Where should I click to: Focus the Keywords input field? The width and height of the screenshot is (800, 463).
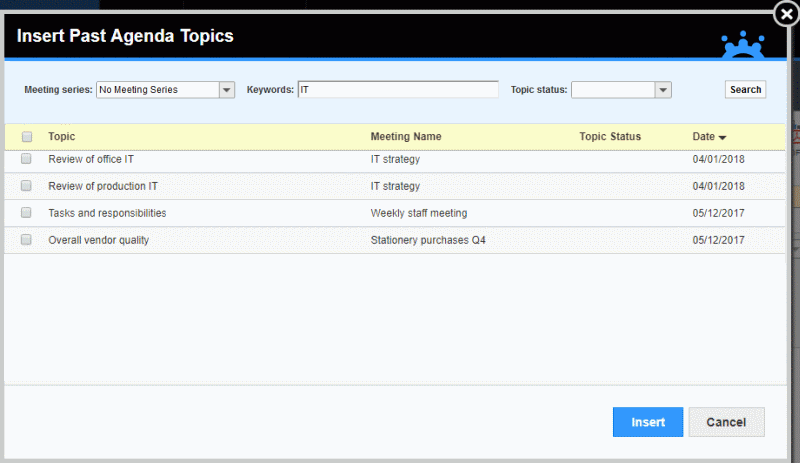(x=398, y=89)
